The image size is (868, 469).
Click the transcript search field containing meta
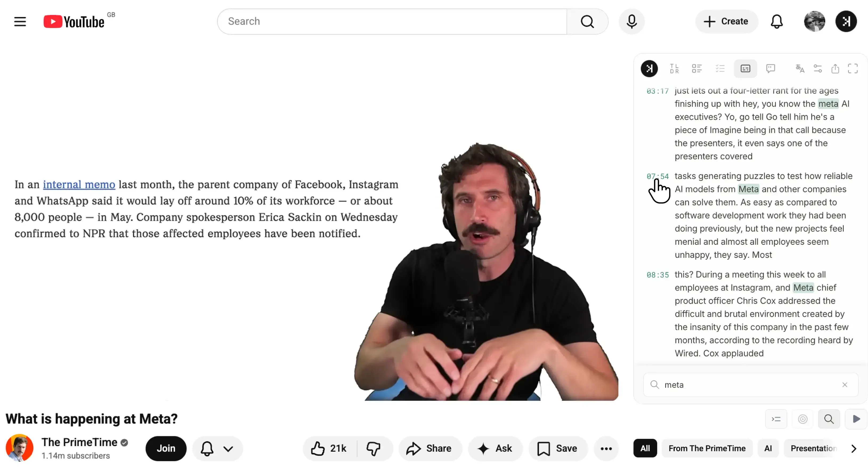pyautogui.click(x=751, y=385)
